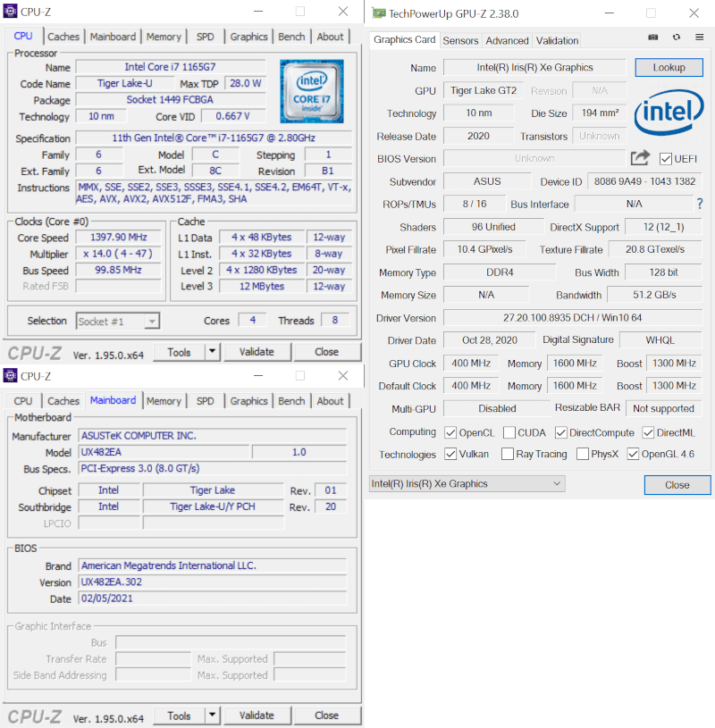
Task: Toggle the OpenCL checkbox
Action: click(x=451, y=431)
